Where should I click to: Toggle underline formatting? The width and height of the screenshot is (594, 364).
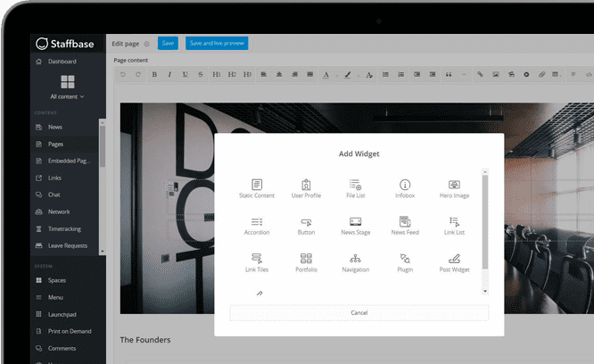pos(185,75)
